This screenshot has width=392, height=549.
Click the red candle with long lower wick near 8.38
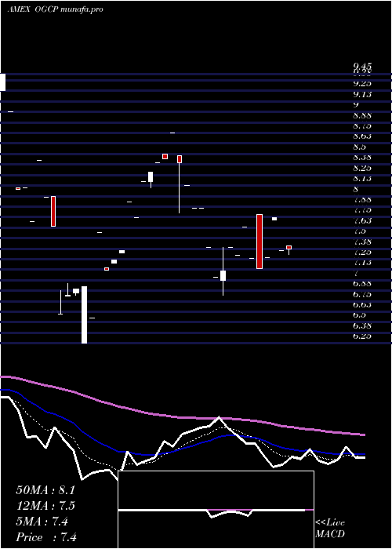click(180, 184)
